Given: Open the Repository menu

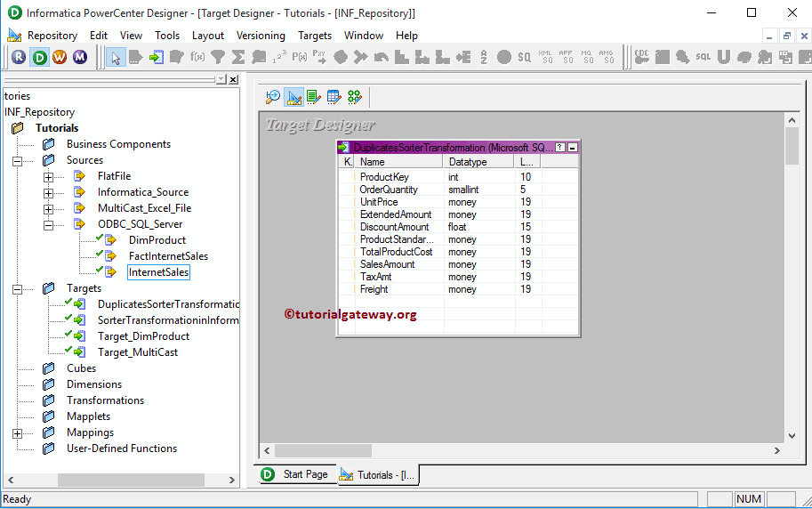Looking at the screenshot, I should pyautogui.click(x=52, y=36).
